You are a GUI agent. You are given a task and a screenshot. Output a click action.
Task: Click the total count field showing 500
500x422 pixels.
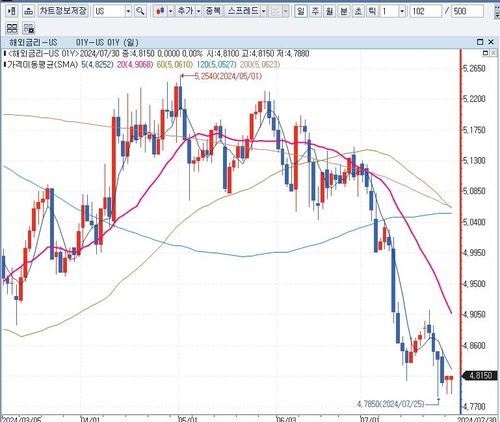468,12
